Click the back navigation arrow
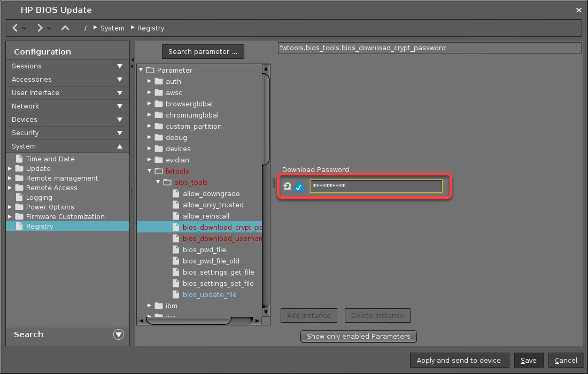The width and height of the screenshot is (588, 374). 15,28
